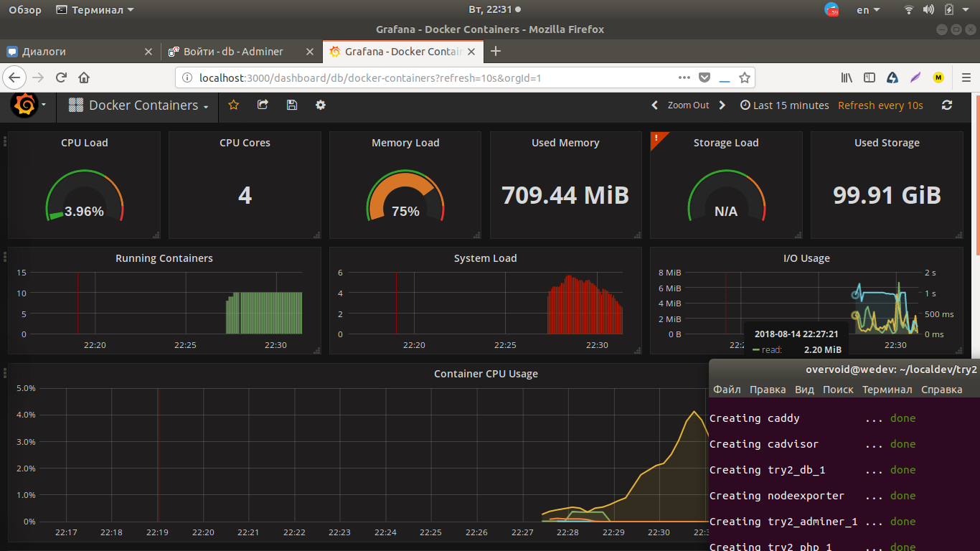
Task: Click the browser vertical scrollbar
Action: click(976, 174)
